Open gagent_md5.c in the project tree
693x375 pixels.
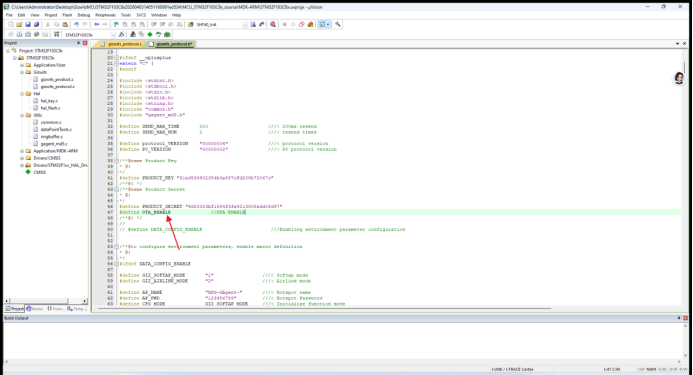tap(54, 144)
